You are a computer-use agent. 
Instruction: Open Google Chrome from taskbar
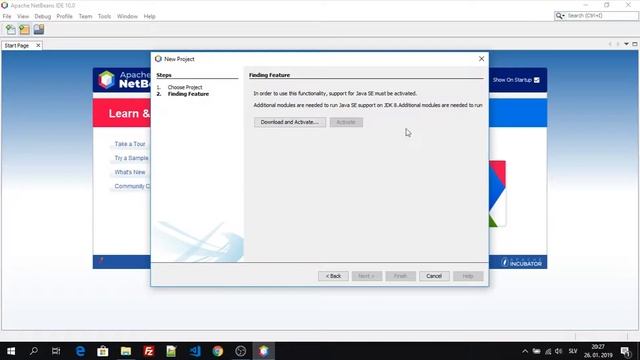218,351
